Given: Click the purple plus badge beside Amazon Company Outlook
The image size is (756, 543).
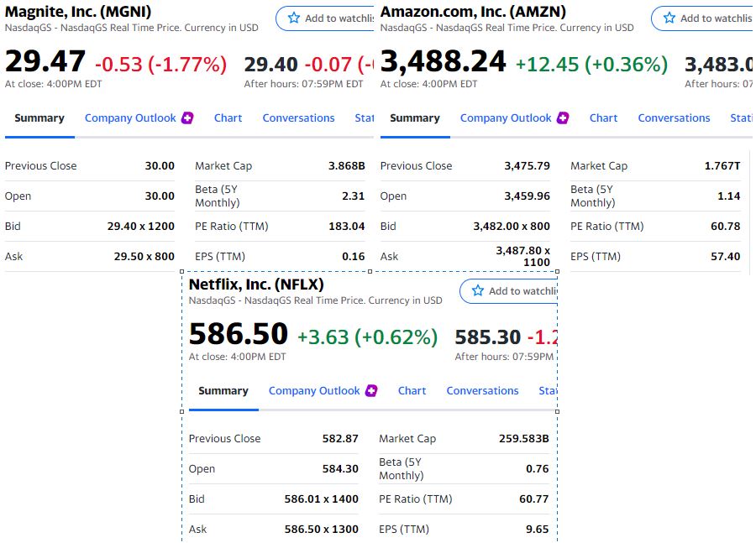Looking at the screenshot, I should (563, 118).
